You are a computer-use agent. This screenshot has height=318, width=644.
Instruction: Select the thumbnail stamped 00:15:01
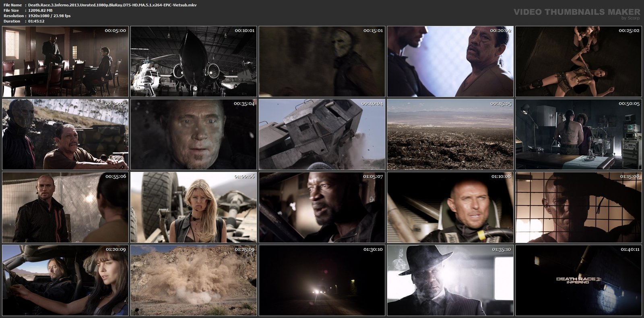[x=322, y=62]
